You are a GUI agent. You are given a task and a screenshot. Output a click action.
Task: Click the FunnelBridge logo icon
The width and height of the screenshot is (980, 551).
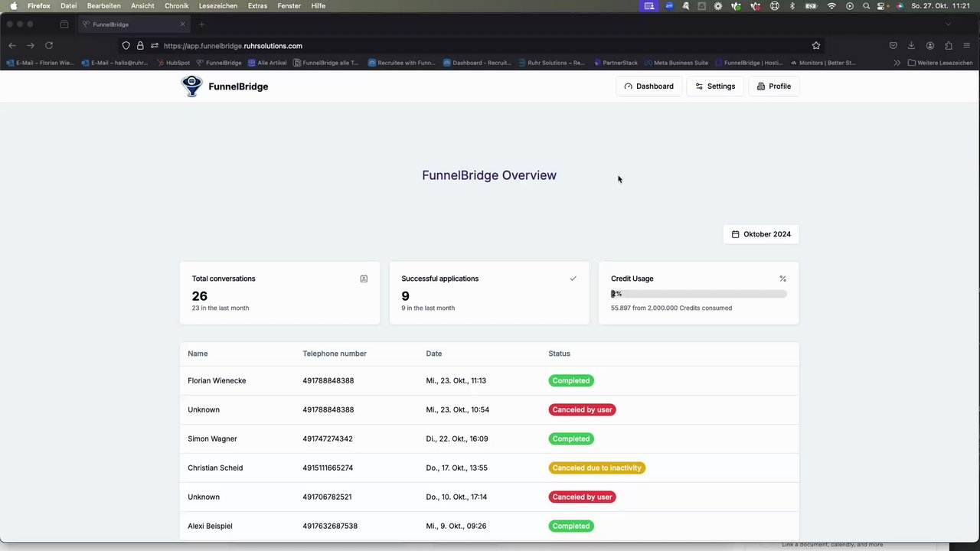coord(191,86)
